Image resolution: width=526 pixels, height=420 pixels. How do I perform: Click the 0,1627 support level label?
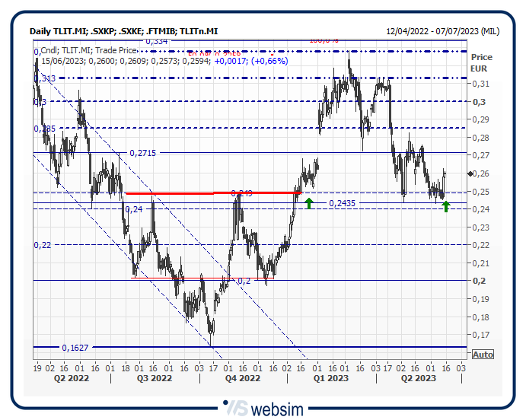[75, 348]
